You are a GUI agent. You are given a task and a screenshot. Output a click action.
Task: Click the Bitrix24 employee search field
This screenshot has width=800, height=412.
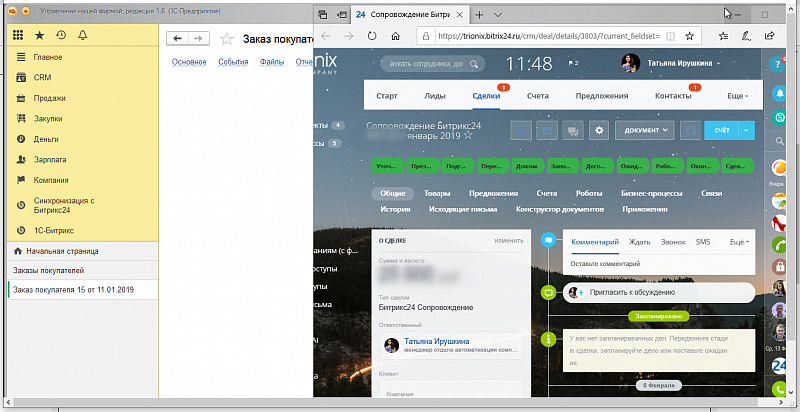(433, 64)
